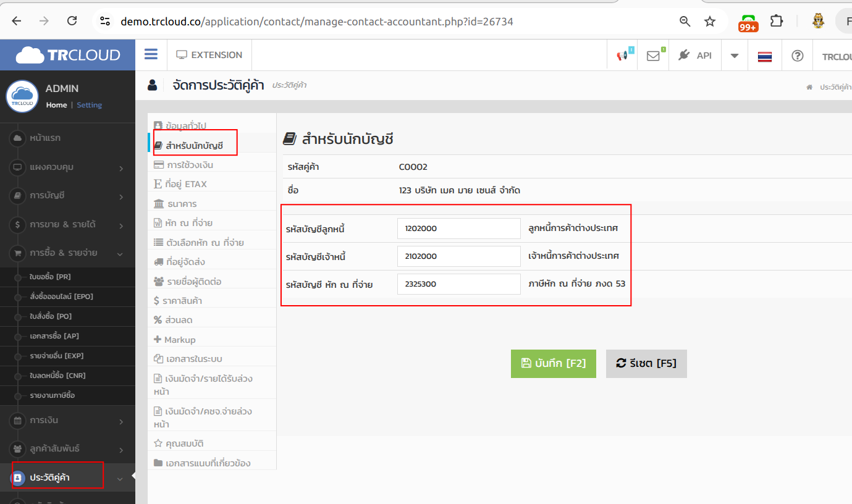
Task: Select ส่วนลด percent tab
Action: (212, 320)
